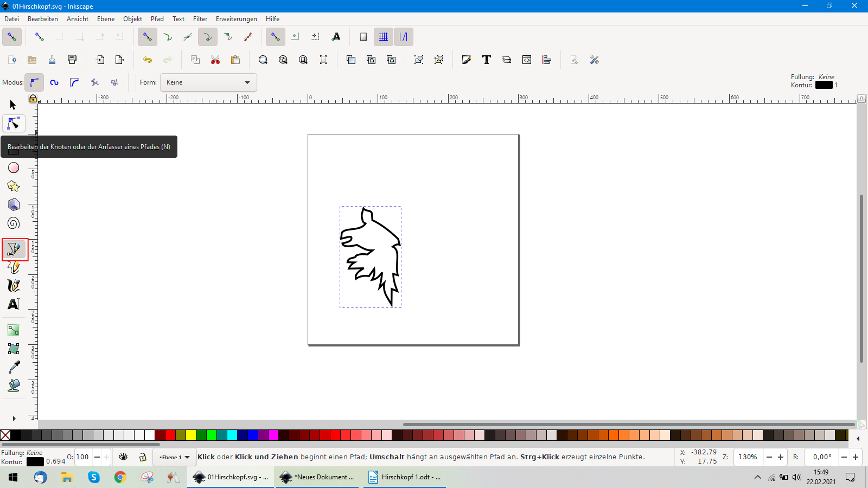Expand the Ebene 1 layer dropdown
The image size is (868, 488).
pos(175,457)
